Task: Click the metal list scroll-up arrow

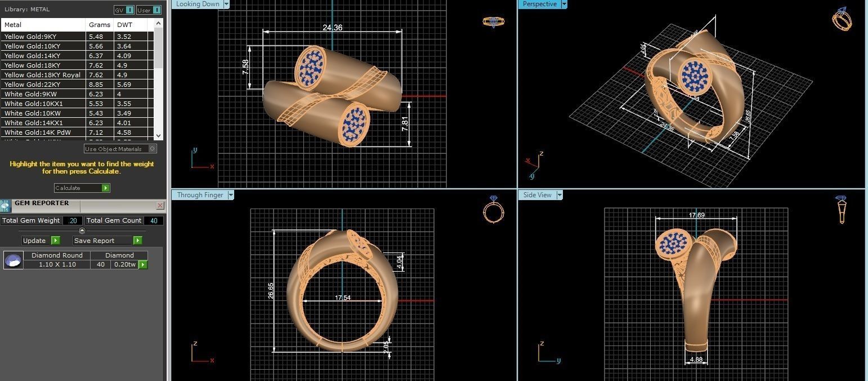Action: click(158, 24)
